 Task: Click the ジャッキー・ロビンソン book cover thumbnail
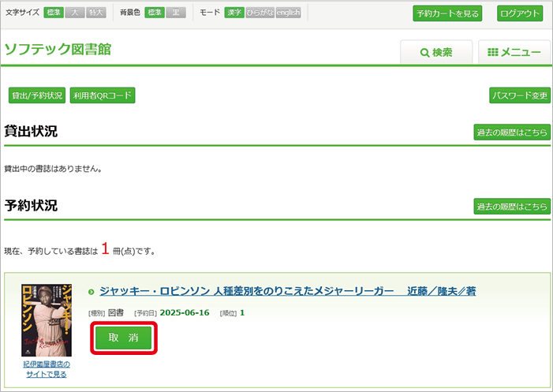click(47, 319)
